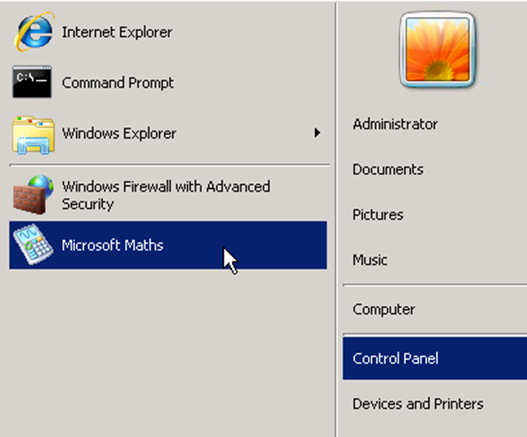Open the highlighted Control Panel entry
This screenshot has height=437, width=527.
[435, 359]
